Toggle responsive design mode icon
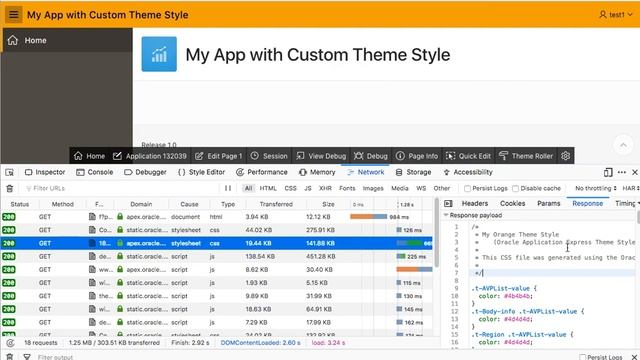 pos(608,172)
